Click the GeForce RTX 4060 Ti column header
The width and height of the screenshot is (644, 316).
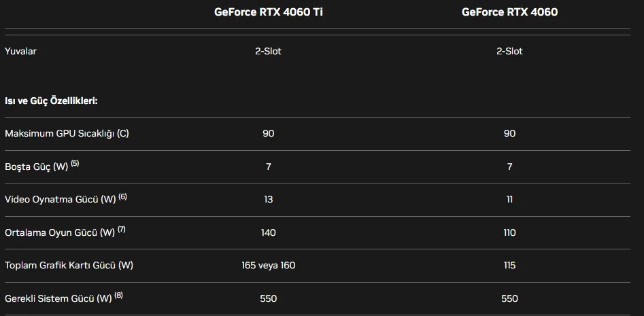(x=268, y=12)
